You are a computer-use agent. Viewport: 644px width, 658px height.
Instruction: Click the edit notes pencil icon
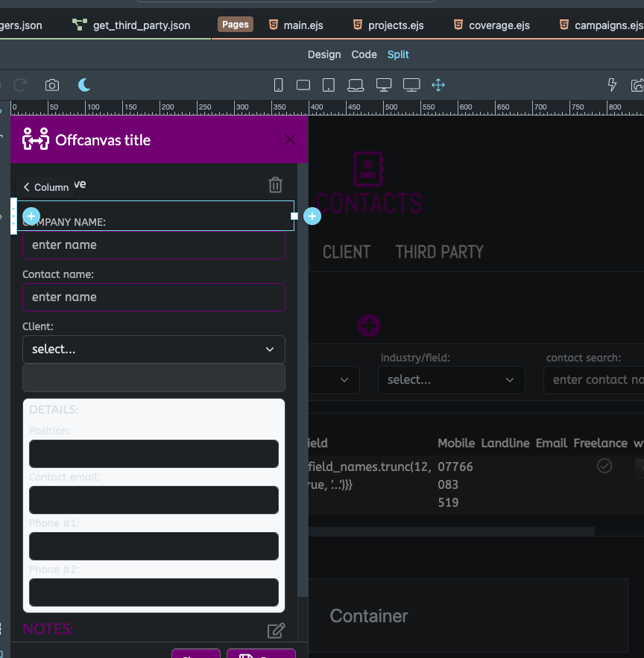(x=276, y=630)
